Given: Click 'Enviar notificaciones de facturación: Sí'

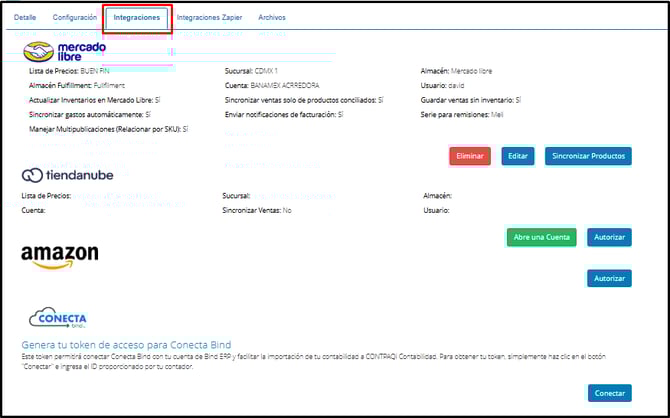Looking at the screenshot, I should pyautogui.click(x=284, y=115).
